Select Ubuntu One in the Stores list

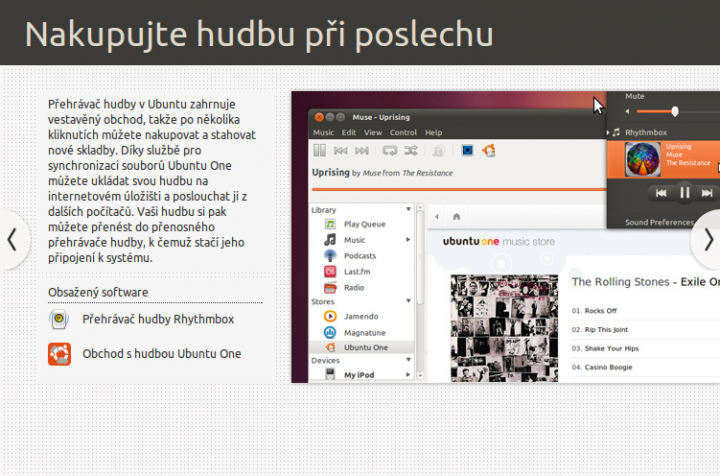click(x=361, y=347)
